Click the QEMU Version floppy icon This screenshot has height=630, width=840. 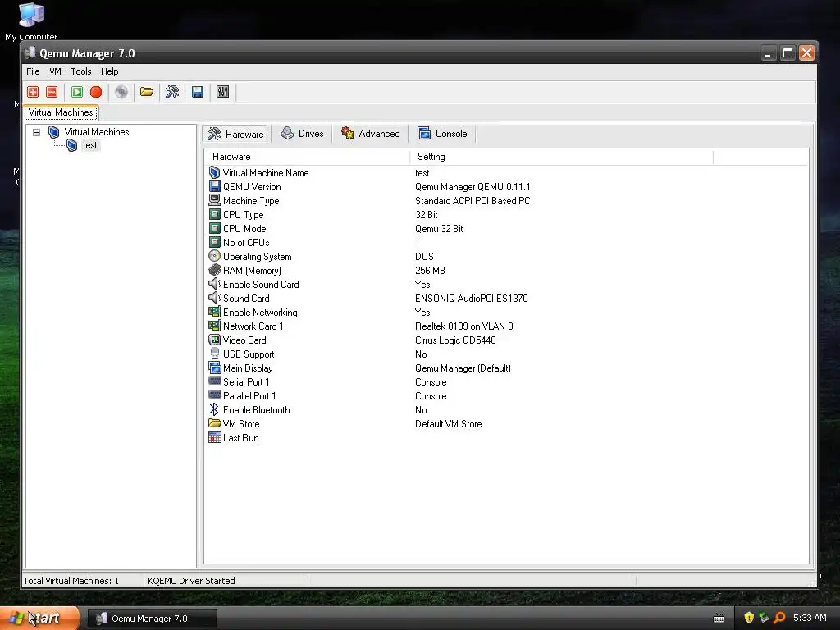tap(214, 186)
